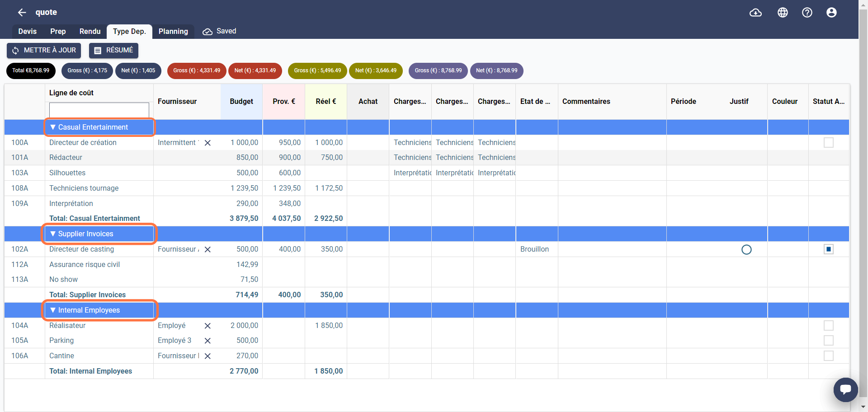Click the vertical scrollbar down arrow
868x412 pixels.
pyautogui.click(x=863, y=407)
